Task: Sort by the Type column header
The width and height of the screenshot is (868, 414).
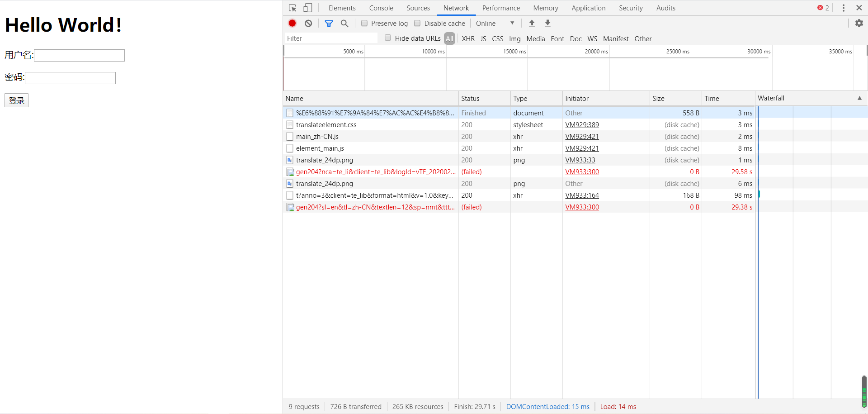Action: 537,98
